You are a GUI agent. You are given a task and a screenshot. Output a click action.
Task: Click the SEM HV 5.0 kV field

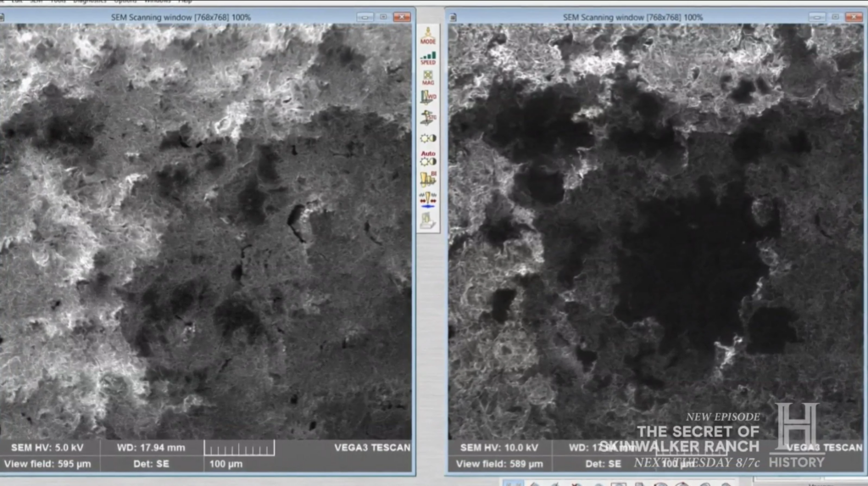pos(49,447)
